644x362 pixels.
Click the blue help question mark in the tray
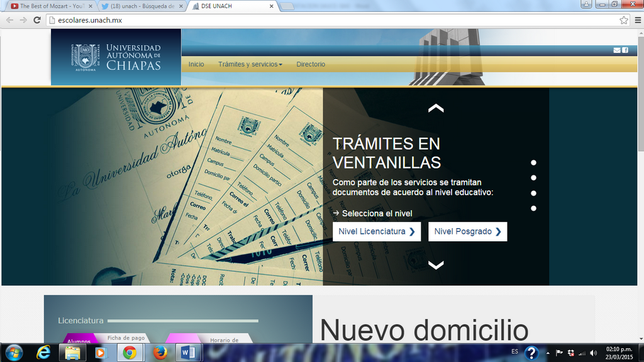pos(531,353)
